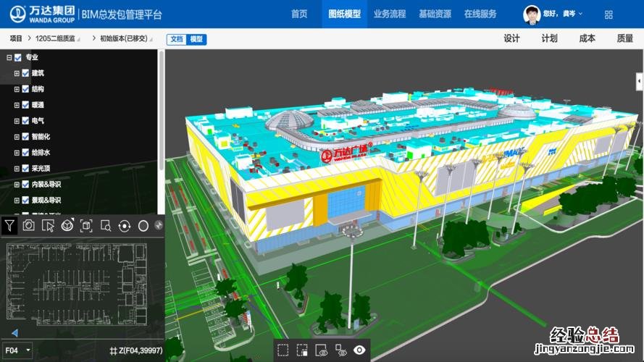The image size is (644, 362).
Task: Uncheck the 建筑 discipline checkbox
Action: (x=25, y=73)
